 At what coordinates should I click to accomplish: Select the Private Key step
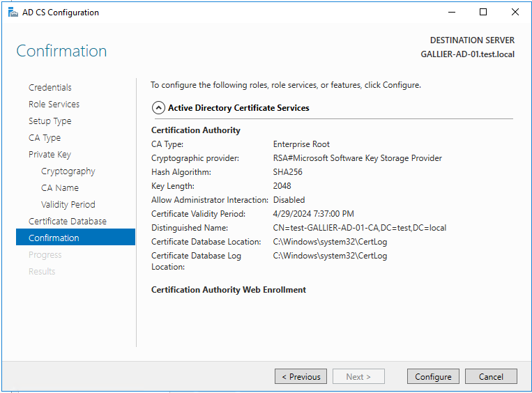pos(50,154)
